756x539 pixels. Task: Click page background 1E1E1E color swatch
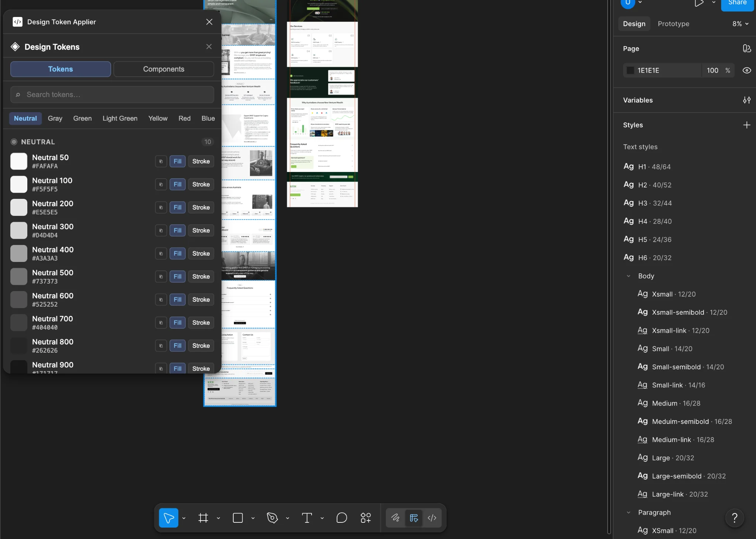coord(630,70)
